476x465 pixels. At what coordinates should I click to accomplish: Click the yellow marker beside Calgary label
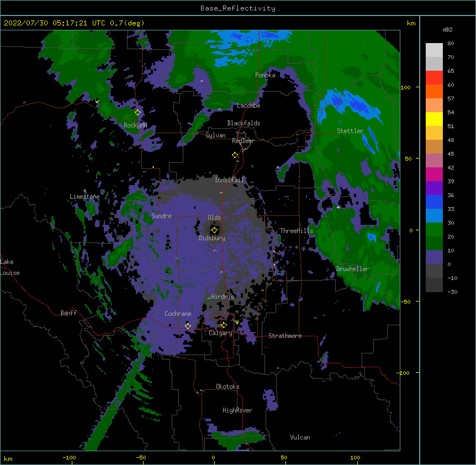(x=224, y=325)
